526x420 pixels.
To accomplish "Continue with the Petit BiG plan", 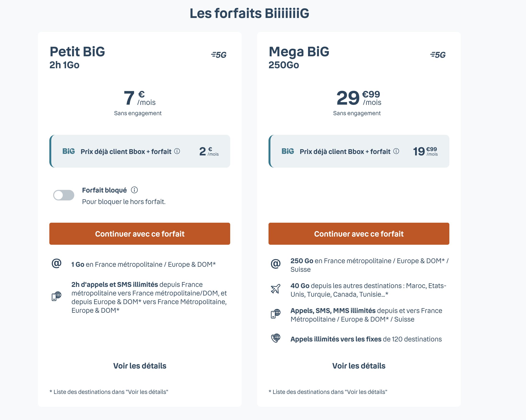I will coord(140,234).
